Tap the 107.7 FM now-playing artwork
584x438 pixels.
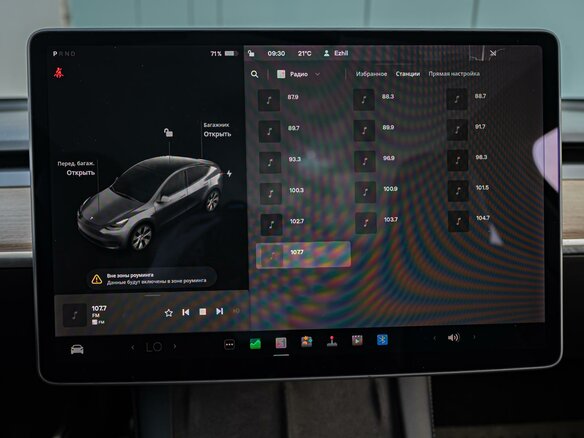point(74,315)
